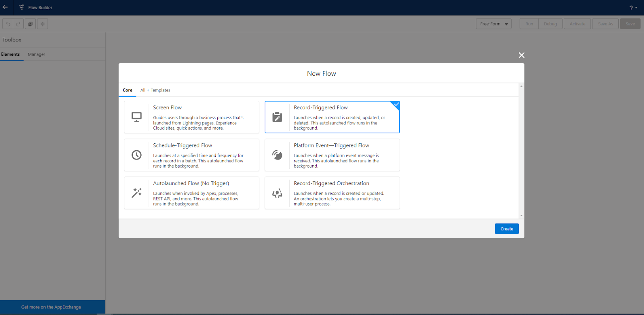The image size is (644, 315).
Task: Click the Save button
Action: 630,24
